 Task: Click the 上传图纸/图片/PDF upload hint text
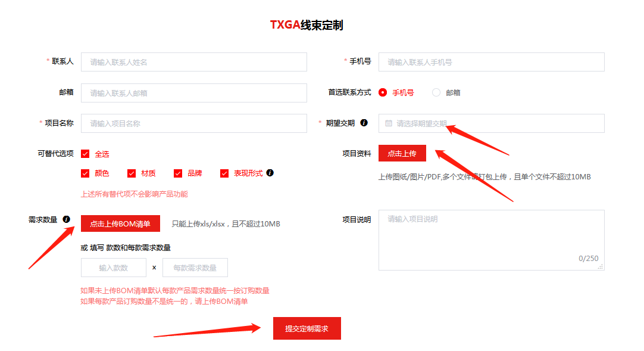pyautogui.click(x=484, y=177)
